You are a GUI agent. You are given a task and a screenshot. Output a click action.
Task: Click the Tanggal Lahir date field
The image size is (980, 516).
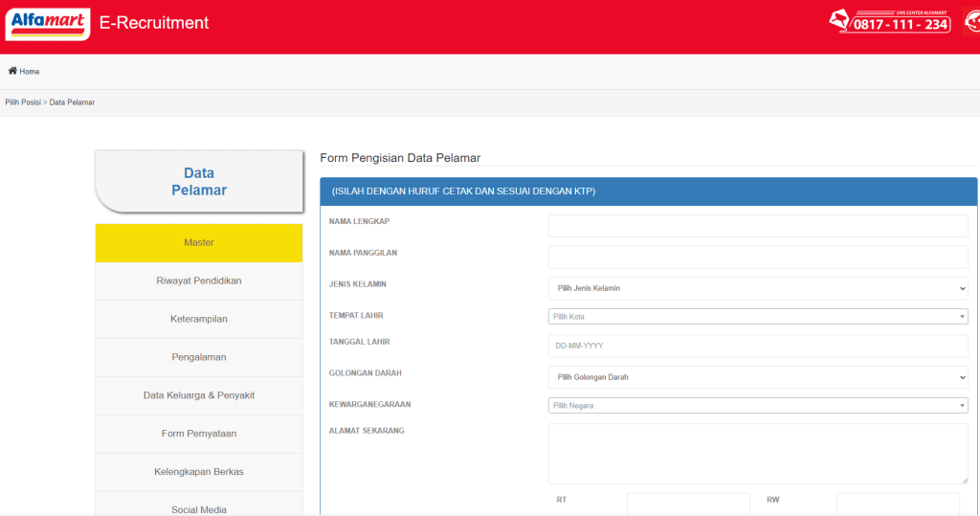point(758,347)
